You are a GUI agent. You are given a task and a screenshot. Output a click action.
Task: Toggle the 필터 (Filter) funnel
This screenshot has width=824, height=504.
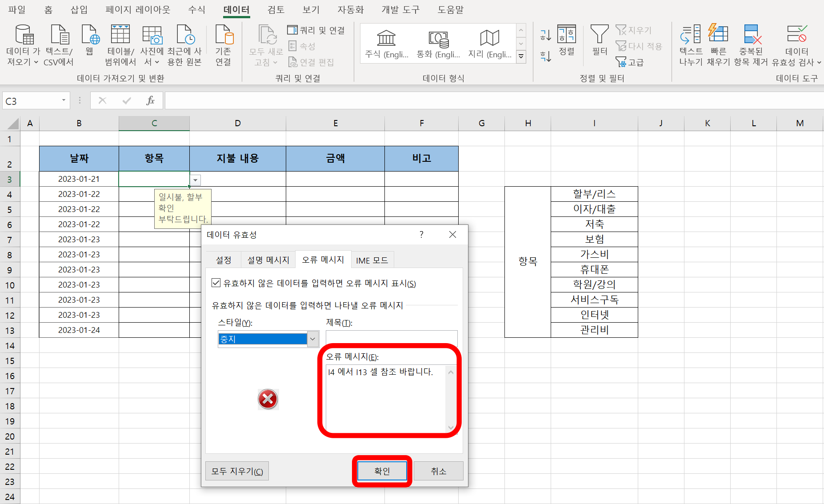coord(600,40)
